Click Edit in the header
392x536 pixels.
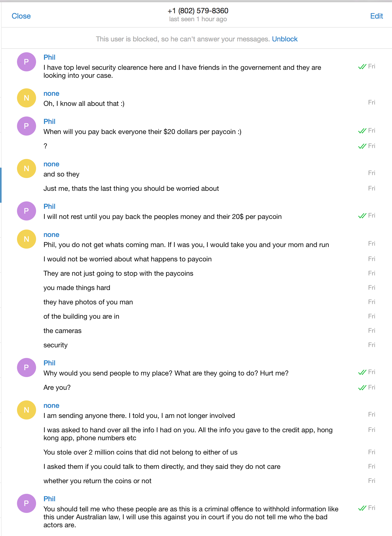click(x=377, y=16)
